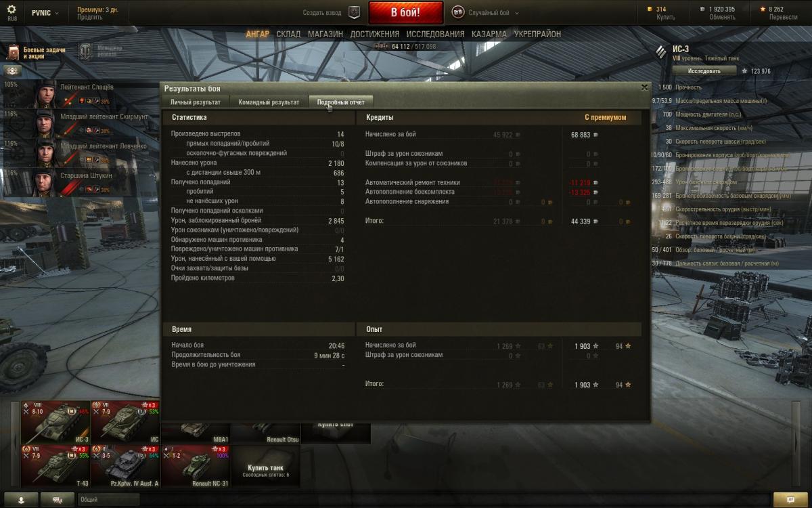
Task: Open the МАГАЗИН menu section
Action: click(x=325, y=34)
